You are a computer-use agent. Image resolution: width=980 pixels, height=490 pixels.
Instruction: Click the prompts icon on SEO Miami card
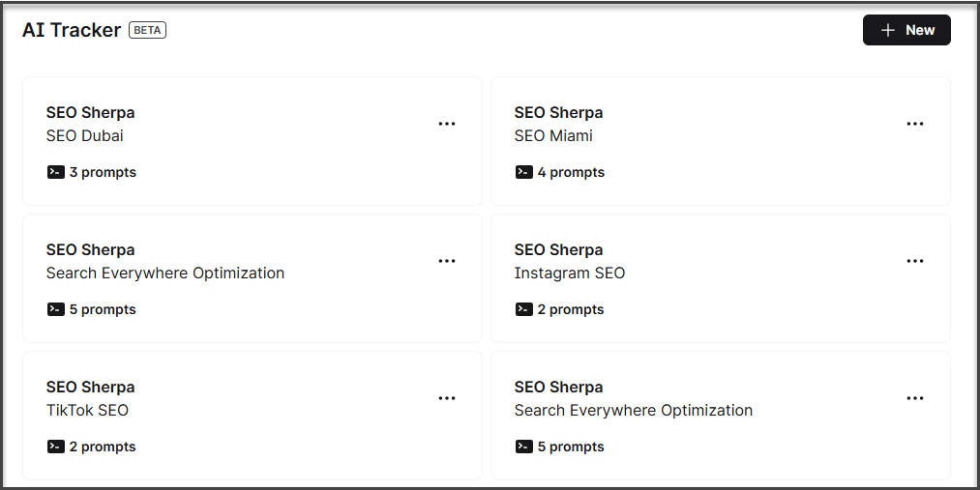[x=523, y=172]
